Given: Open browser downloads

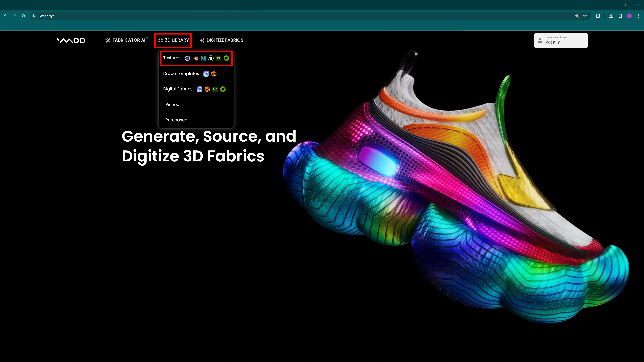Looking at the screenshot, I should coord(611,16).
